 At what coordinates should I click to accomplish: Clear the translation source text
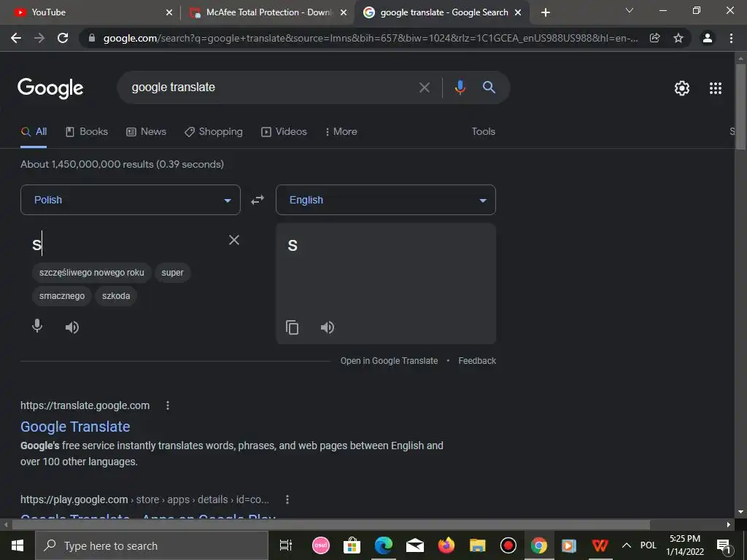tap(234, 240)
